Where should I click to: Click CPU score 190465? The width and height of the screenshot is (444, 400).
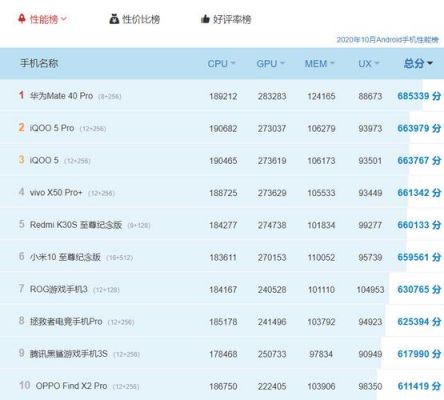click(x=223, y=161)
